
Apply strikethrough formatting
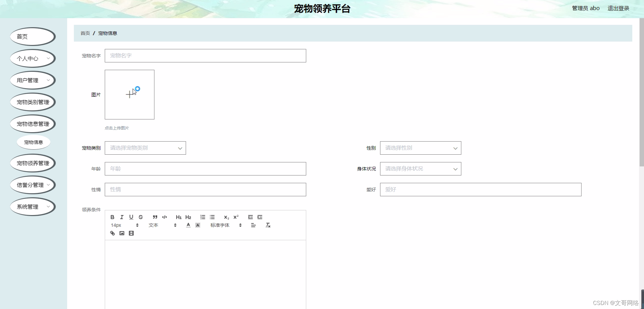(x=141, y=217)
